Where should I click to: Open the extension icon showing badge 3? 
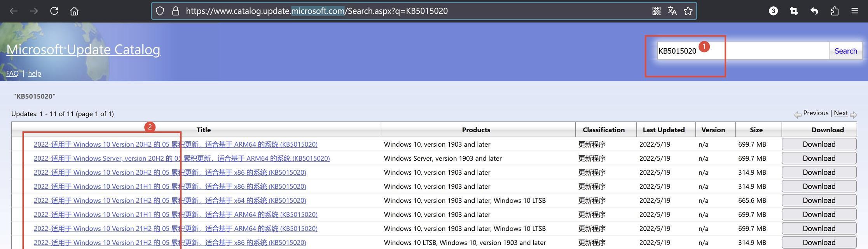[x=773, y=11]
